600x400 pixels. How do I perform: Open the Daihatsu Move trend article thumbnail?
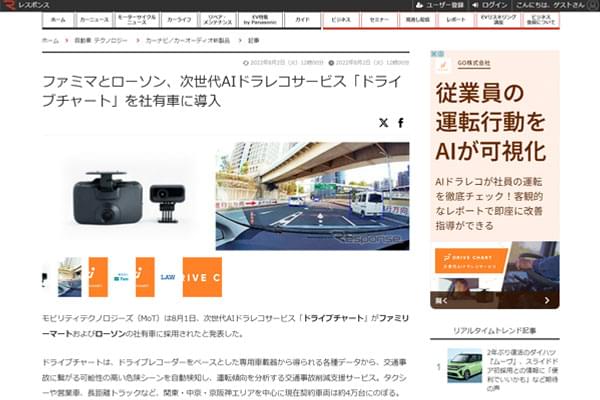point(465,366)
